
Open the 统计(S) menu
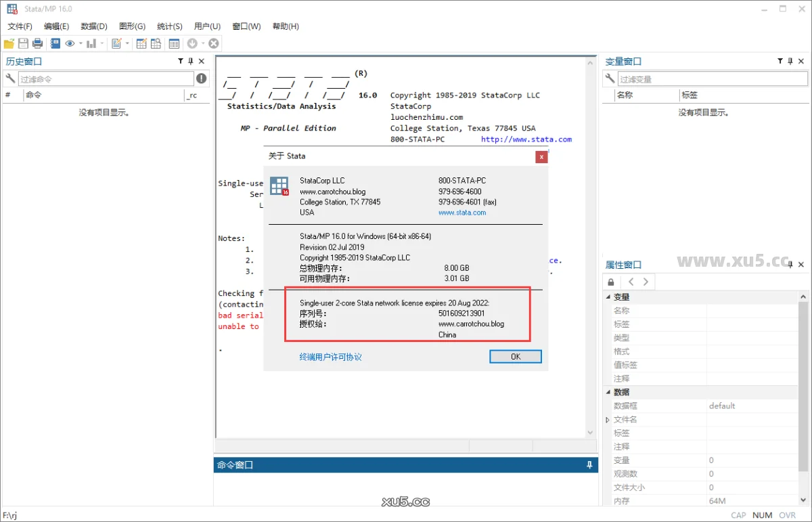(169, 26)
